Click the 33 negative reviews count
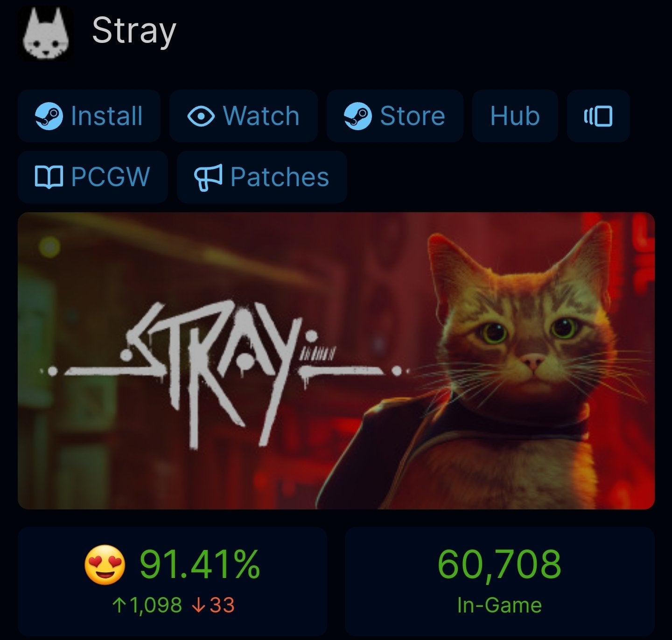Viewport: 672px width, 640px height. point(213,605)
